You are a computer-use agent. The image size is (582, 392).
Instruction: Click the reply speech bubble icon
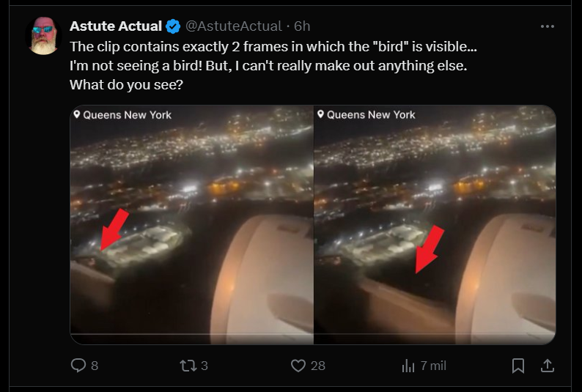(78, 365)
